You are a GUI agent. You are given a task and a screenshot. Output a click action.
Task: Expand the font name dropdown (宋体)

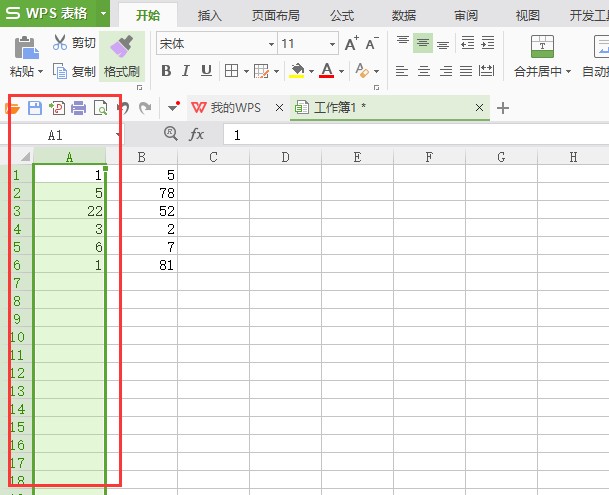pyautogui.click(x=271, y=44)
